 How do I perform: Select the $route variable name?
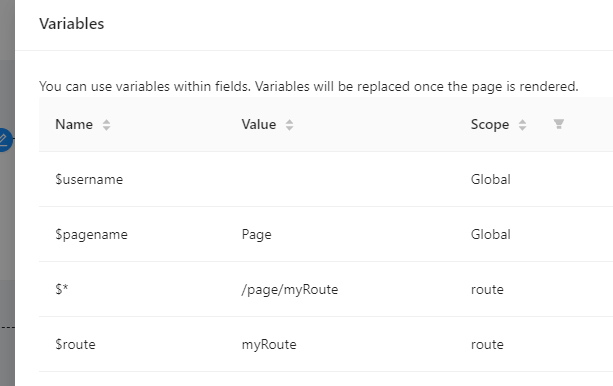[x=75, y=344]
